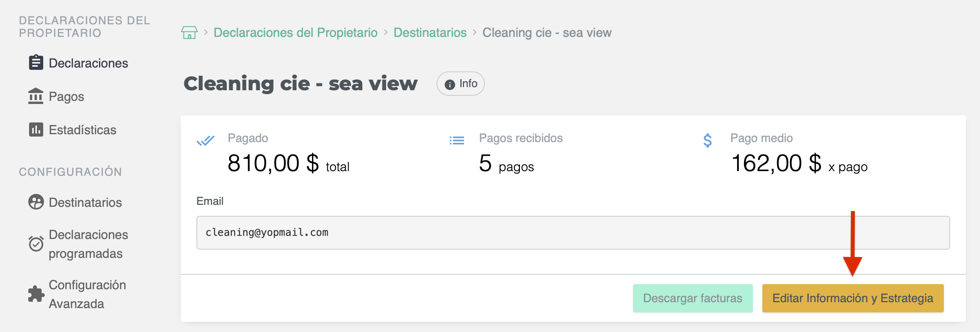
Task: Click the Configuración Avanzada puzzle piece icon
Action: [36, 294]
